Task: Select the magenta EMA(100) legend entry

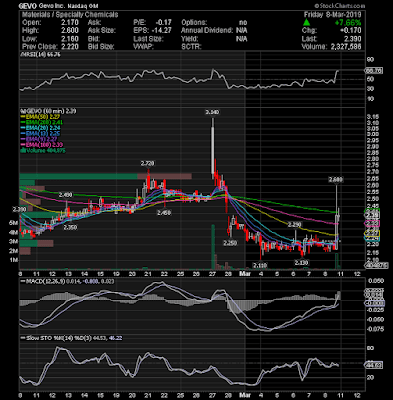Action: 42,145
